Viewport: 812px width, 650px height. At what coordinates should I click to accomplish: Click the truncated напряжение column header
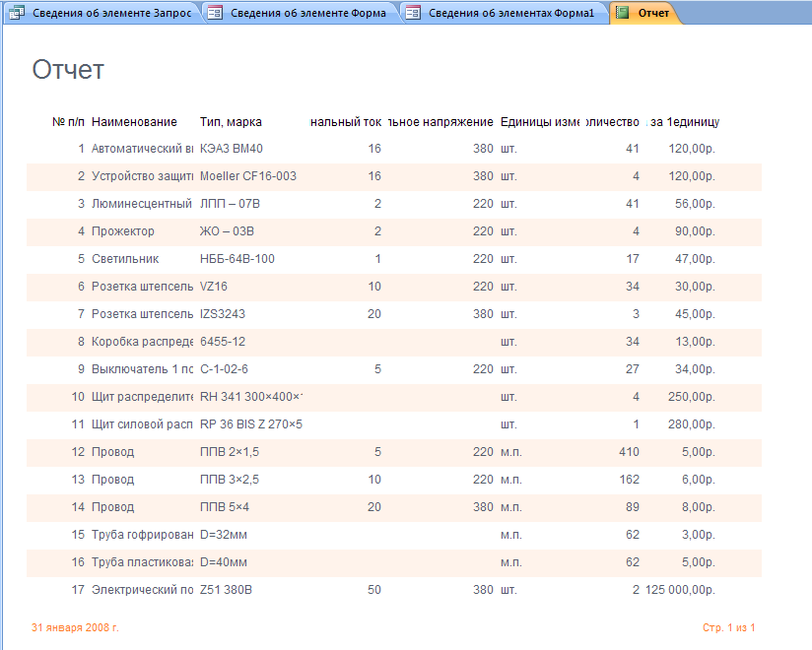coord(440,122)
